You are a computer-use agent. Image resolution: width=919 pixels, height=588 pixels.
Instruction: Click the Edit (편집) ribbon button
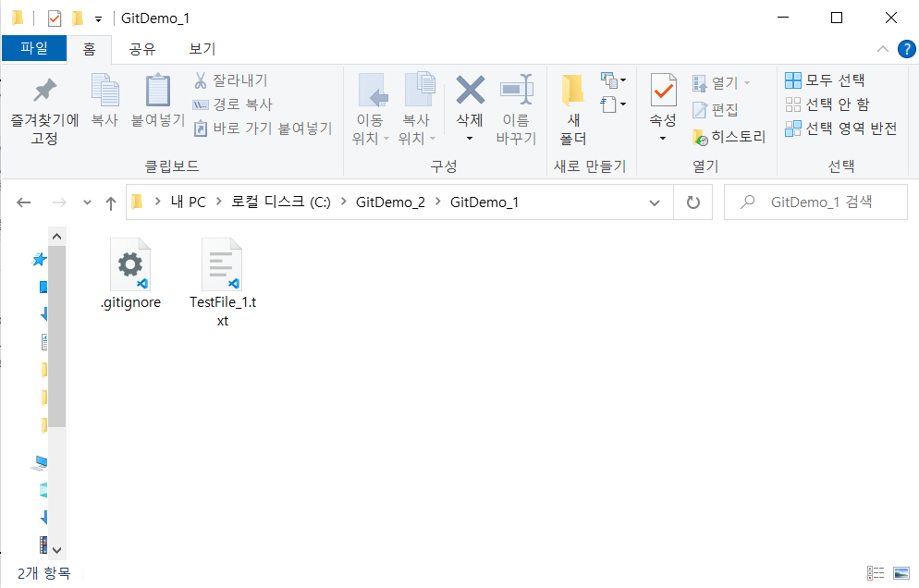pos(715,110)
